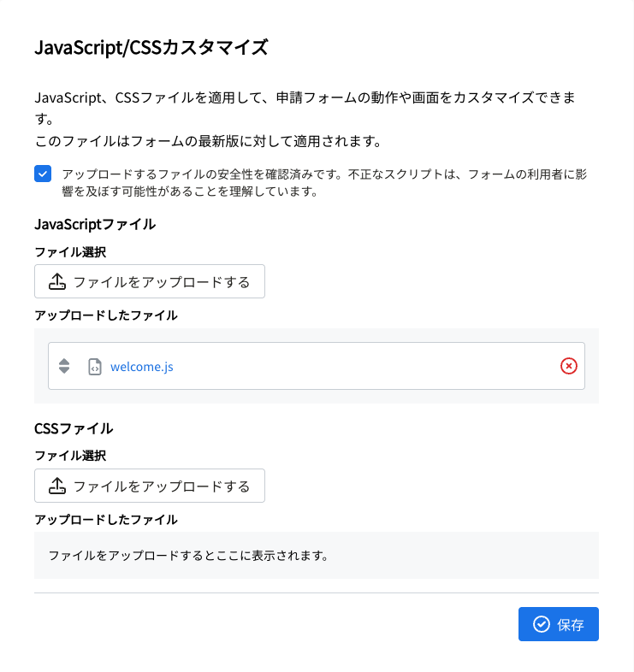Click the ファイル選択 label above JavaScript upload button
The height and width of the screenshot is (672, 634).
(70, 252)
